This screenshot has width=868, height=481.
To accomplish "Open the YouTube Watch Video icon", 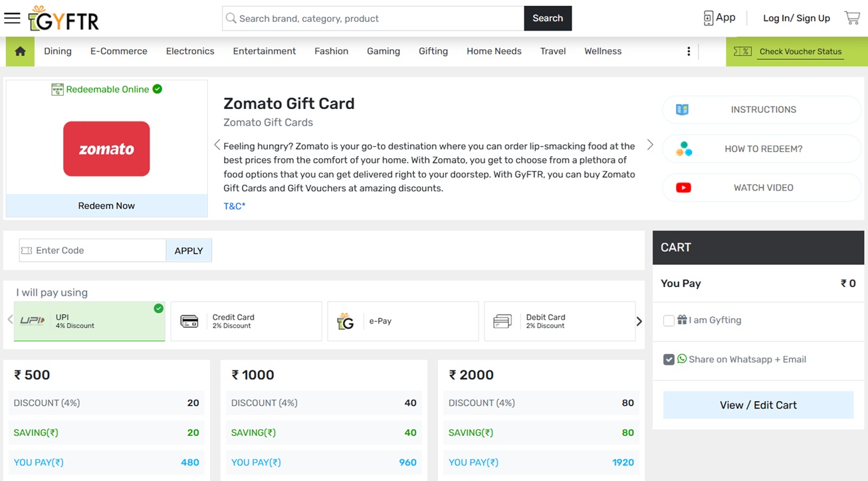I will tap(683, 188).
